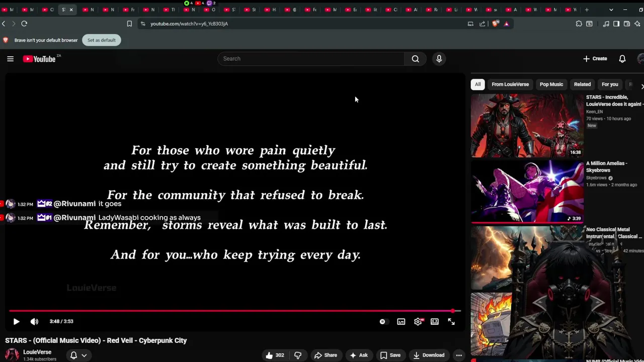Open browser extensions puzzle icon

click(579, 24)
